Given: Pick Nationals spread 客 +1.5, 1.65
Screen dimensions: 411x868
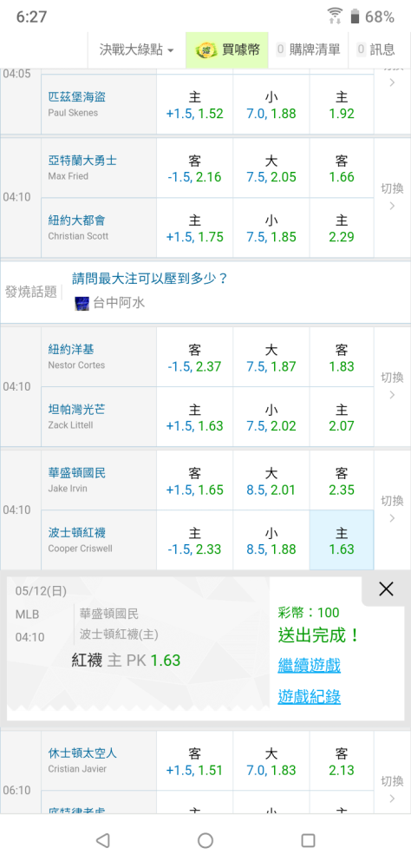Looking at the screenshot, I should coord(195,481).
